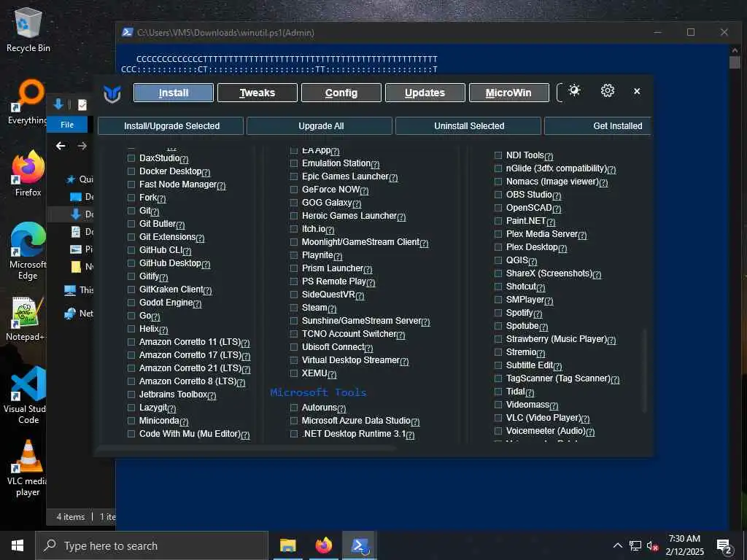Click the PowerShell title bar icon
Image resolution: width=747 pixels, height=560 pixels.
127,32
